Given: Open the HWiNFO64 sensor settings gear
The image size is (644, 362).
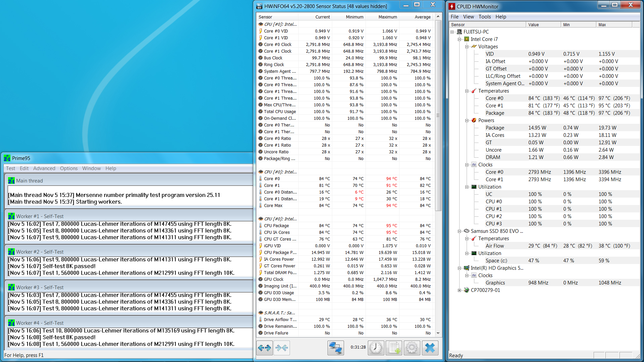Looking at the screenshot, I should click(412, 348).
